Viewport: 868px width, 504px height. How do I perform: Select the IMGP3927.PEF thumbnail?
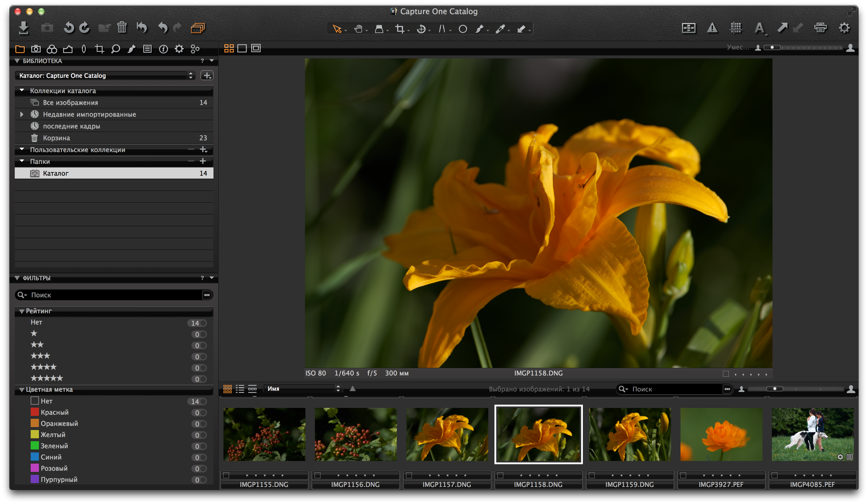tap(721, 434)
